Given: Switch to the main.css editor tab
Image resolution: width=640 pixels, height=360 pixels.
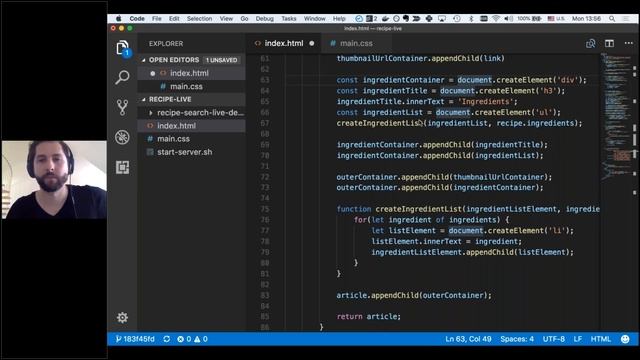Looking at the screenshot, I should pos(356,43).
